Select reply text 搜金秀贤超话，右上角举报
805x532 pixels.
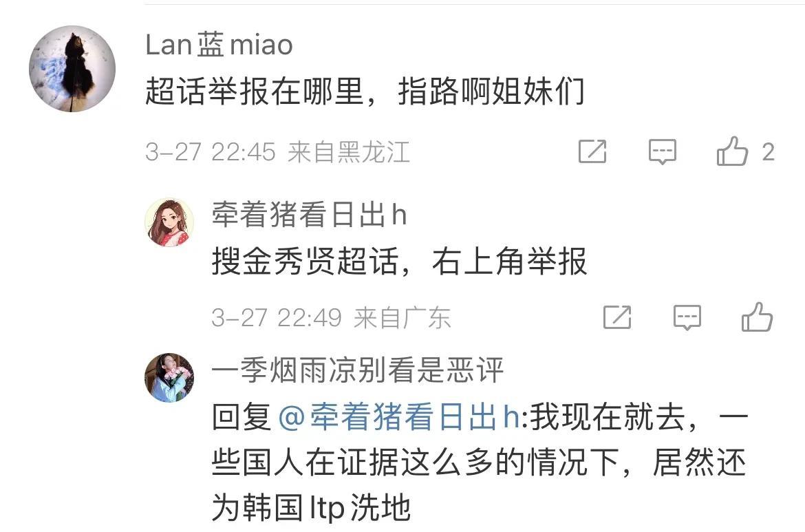click(399, 262)
